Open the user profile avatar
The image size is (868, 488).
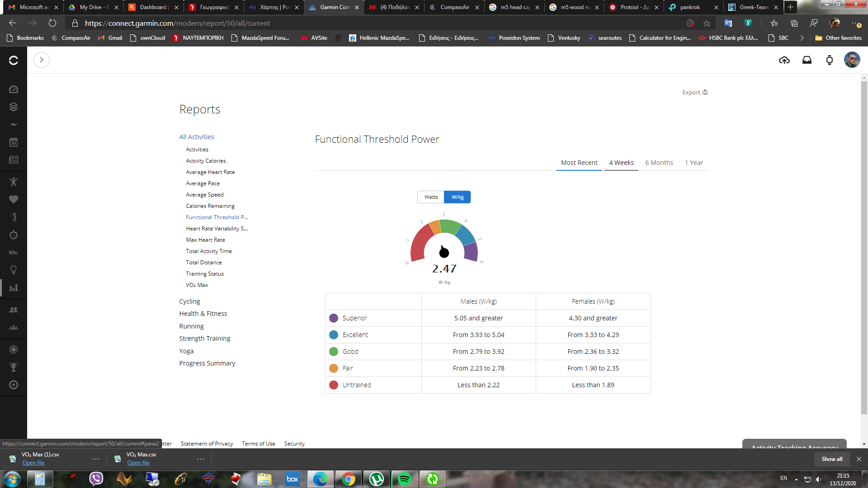[852, 60]
